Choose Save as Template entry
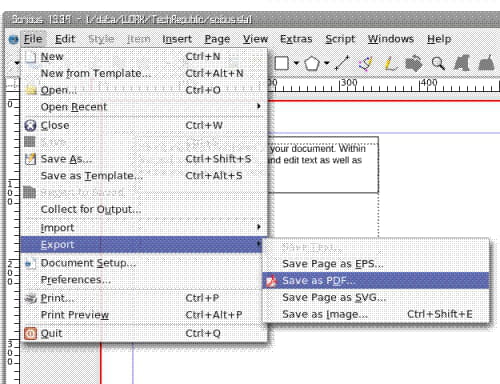This screenshot has height=384, width=500. pyautogui.click(x=144, y=176)
